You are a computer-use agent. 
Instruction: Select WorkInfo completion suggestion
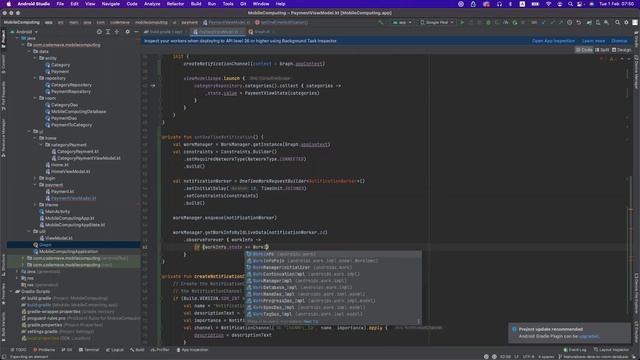[333, 254]
